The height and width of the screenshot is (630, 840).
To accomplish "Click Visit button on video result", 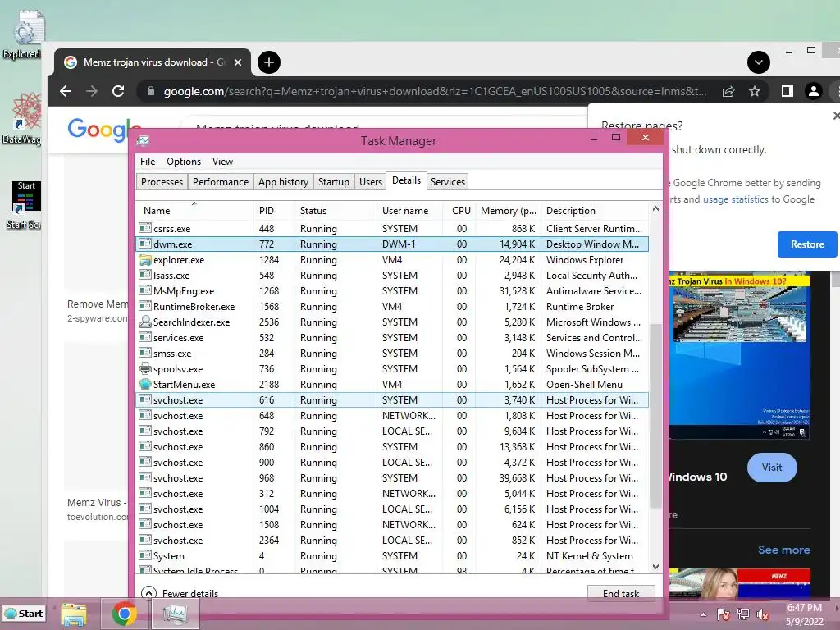I will (x=771, y=467).
